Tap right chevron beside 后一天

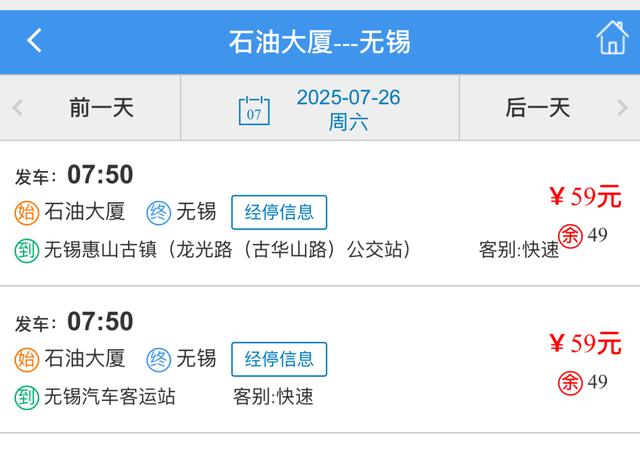click(622, 108)
